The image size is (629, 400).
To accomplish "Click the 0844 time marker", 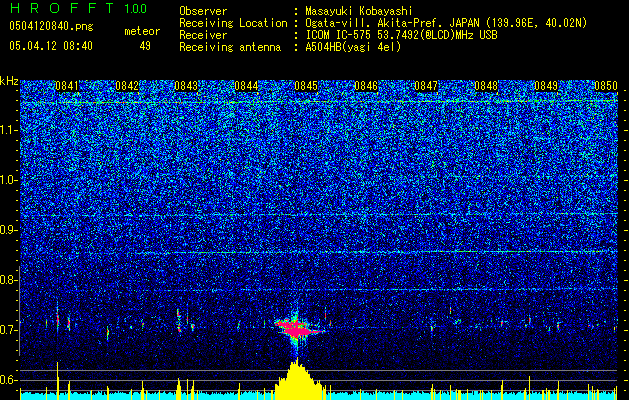I will 246,86.
